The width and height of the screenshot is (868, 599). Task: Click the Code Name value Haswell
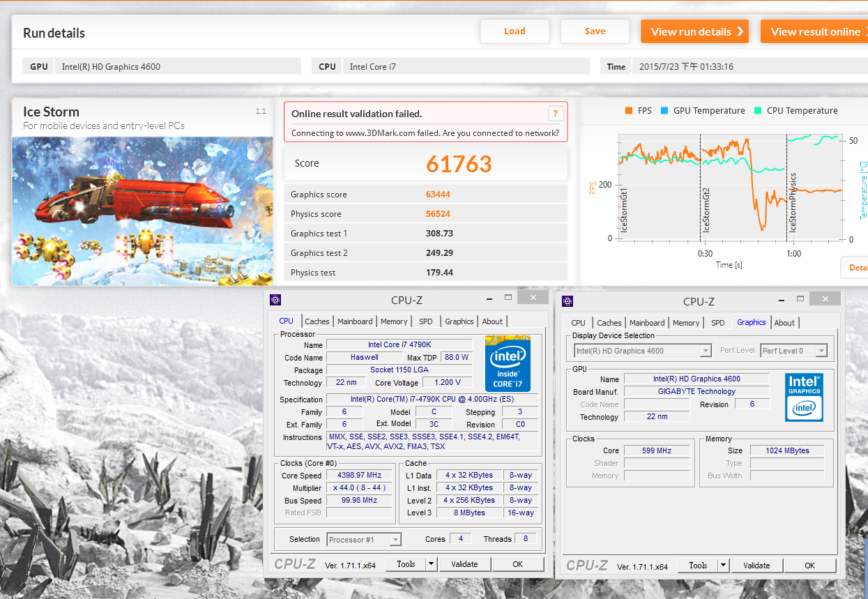365,357
